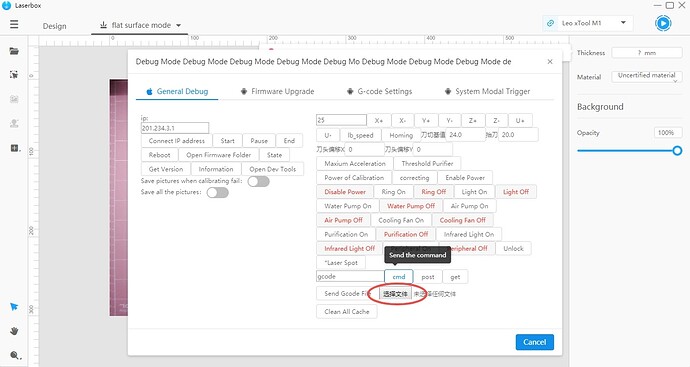The image size is (690, 367).
Task: Click the Laser Spot button
Action: tap(341, 263)
